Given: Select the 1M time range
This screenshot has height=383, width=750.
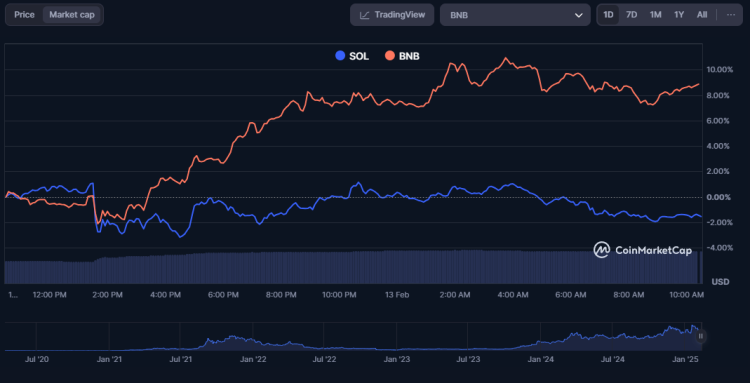Looking at the screenshot, I should (655, 15).
